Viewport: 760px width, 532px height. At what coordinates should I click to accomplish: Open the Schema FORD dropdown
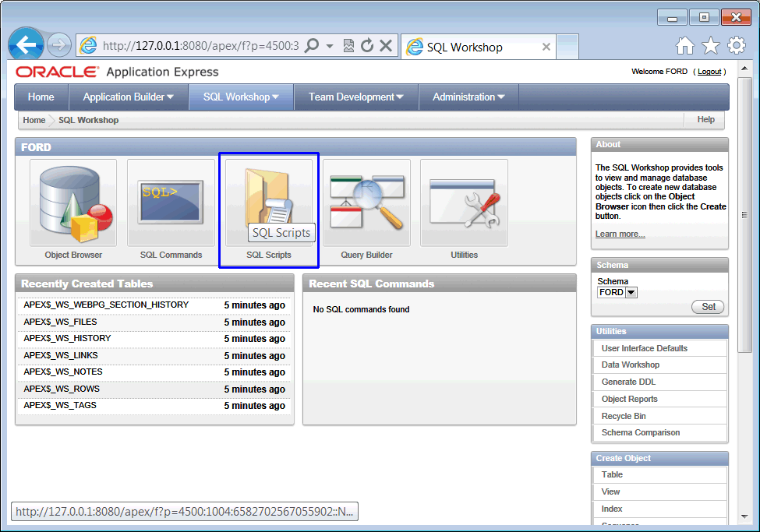[617, 292]
